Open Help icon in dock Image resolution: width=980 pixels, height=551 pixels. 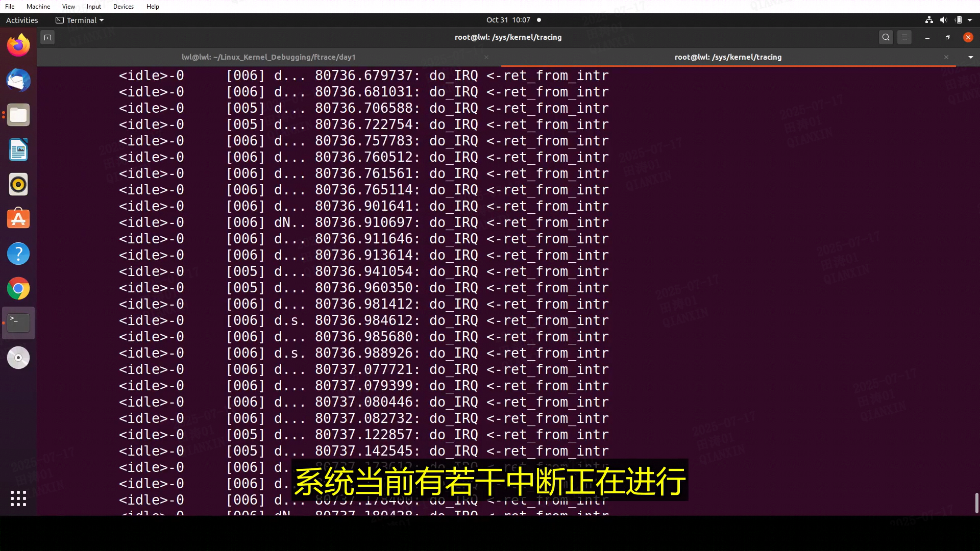click(18, 254)
